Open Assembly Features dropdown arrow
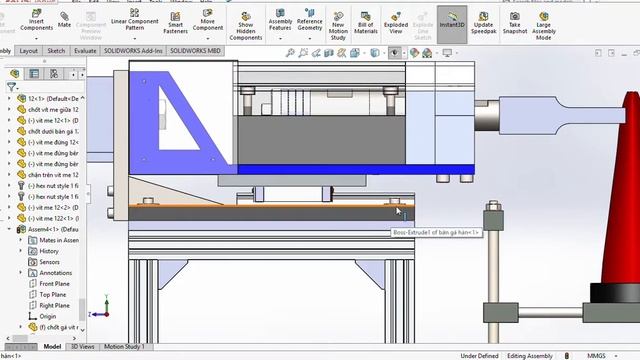Viewport: 640px width, 360px height. click(x=280, y=39)
